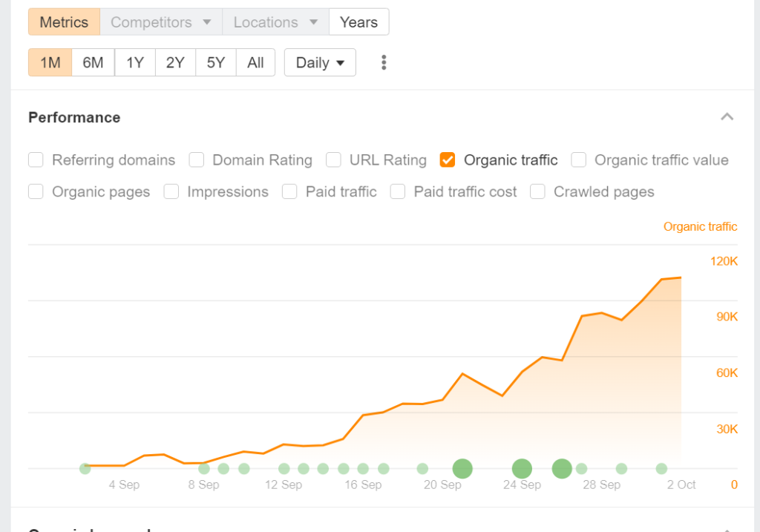Enable the Organic traffic value metric

pos(578,160)
